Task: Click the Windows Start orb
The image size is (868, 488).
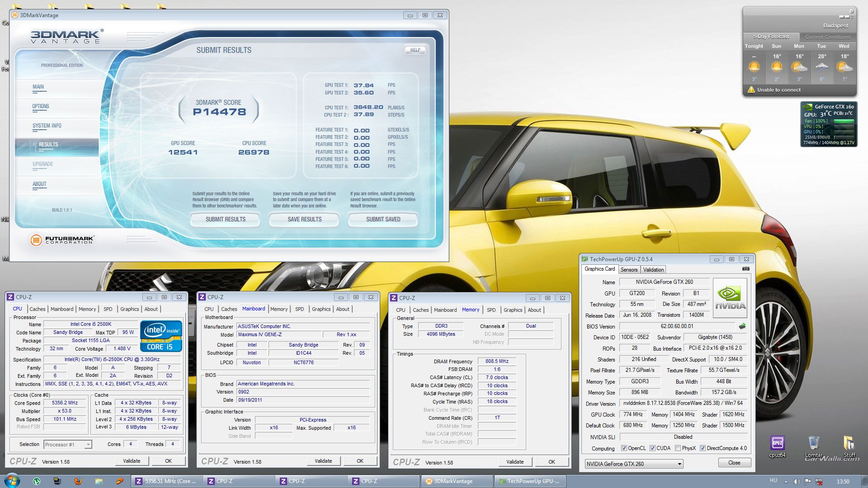Action: coord(12,480)
